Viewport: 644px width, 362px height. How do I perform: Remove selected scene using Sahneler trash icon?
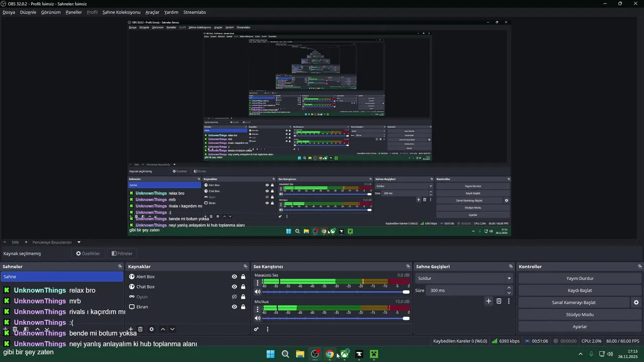click(15, 329)
